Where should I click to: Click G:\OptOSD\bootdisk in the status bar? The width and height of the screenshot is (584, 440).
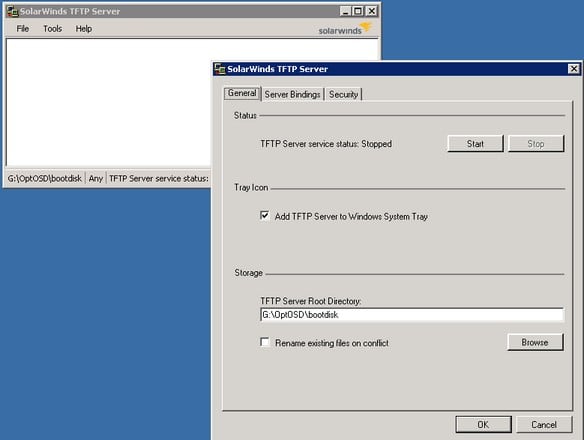[45, 178]
